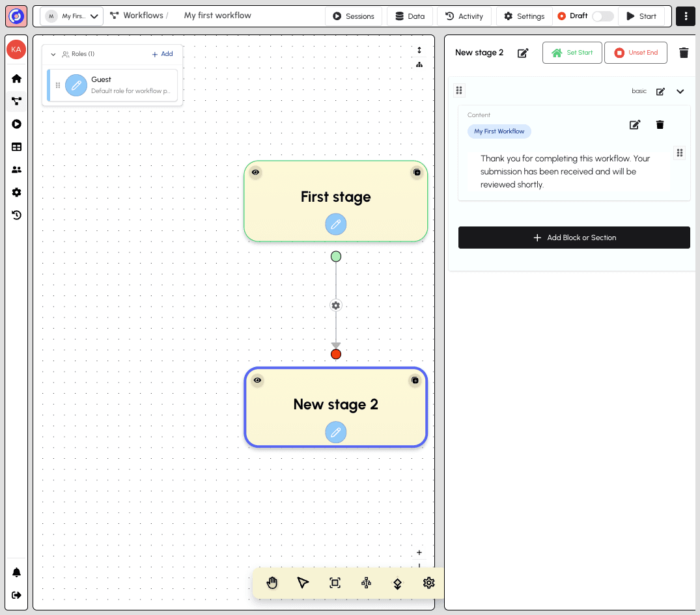The image size is (700, 615).
Task: Toggle visibility eye on New stage 2
Action: coord(257,380)
